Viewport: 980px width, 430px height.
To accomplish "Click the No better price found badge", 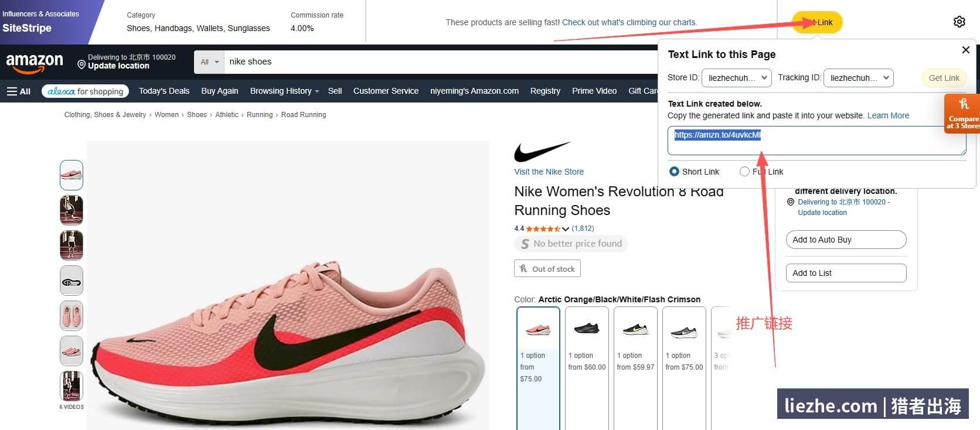I will pos(571,244).
